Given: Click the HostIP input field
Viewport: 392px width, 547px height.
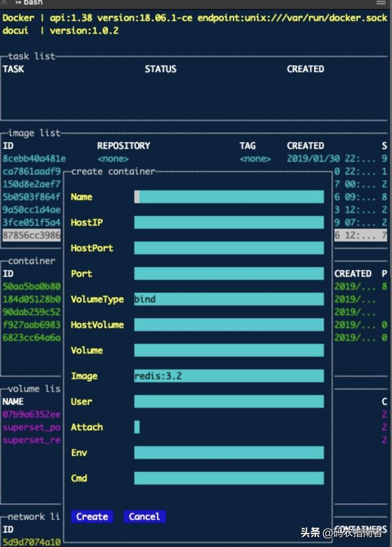Looking at the screenshot, I should 229,222.
